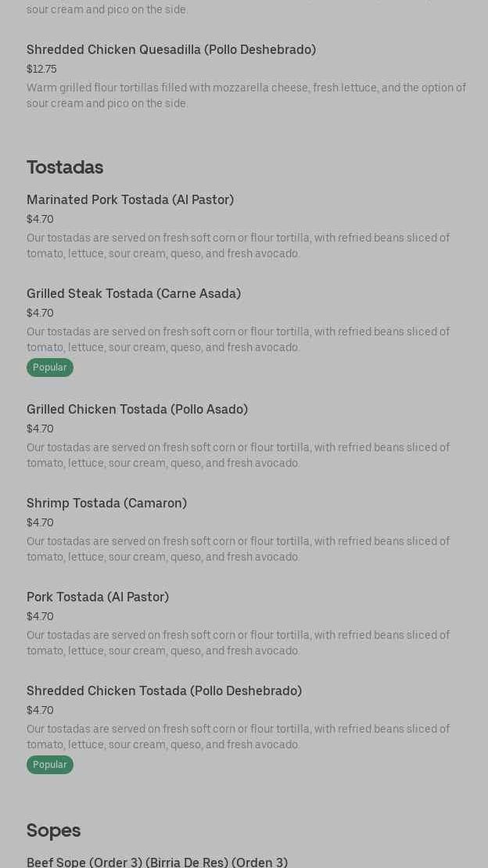The width and height of the screenshot is (488, 868).
Task: Click Popular badge under Grilled Steak Tostada
Action: point(50,368)
